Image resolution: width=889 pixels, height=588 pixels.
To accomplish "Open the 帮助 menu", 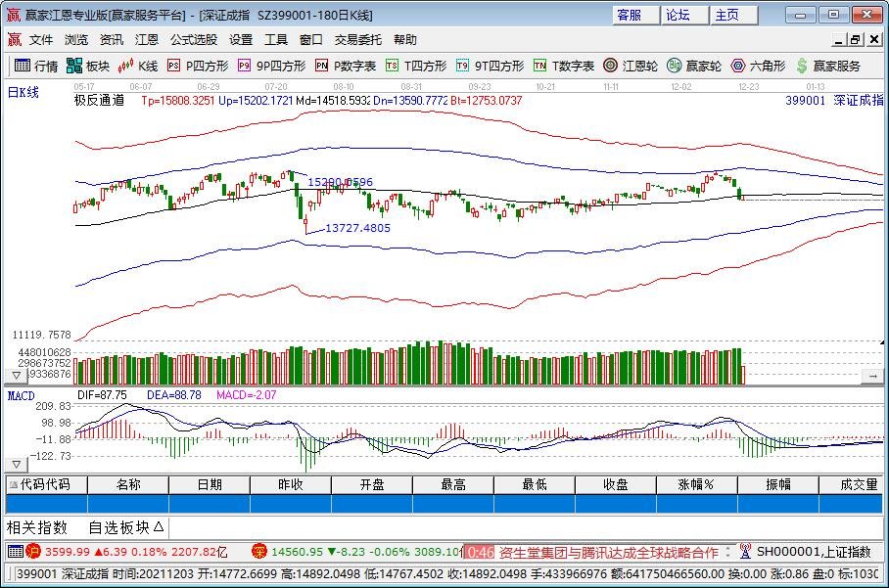I will point(404,40).
